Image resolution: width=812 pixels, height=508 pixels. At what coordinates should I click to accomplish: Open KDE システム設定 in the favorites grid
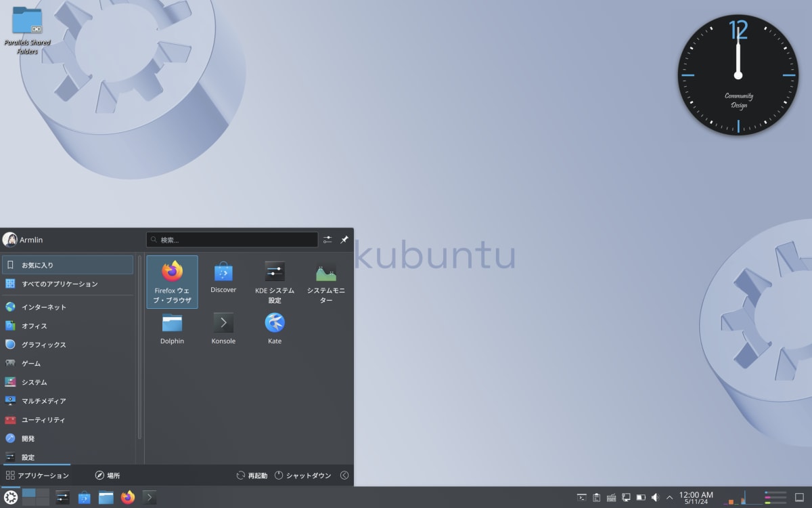click(275, 282)
